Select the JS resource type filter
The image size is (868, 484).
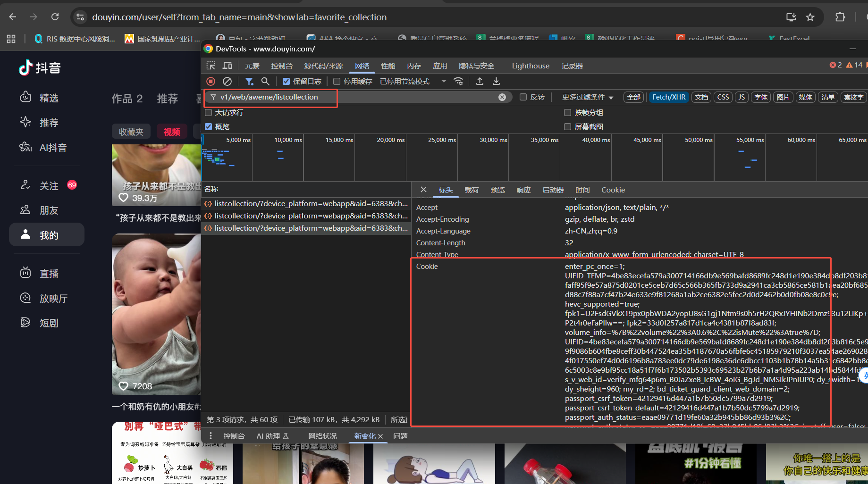742,97
